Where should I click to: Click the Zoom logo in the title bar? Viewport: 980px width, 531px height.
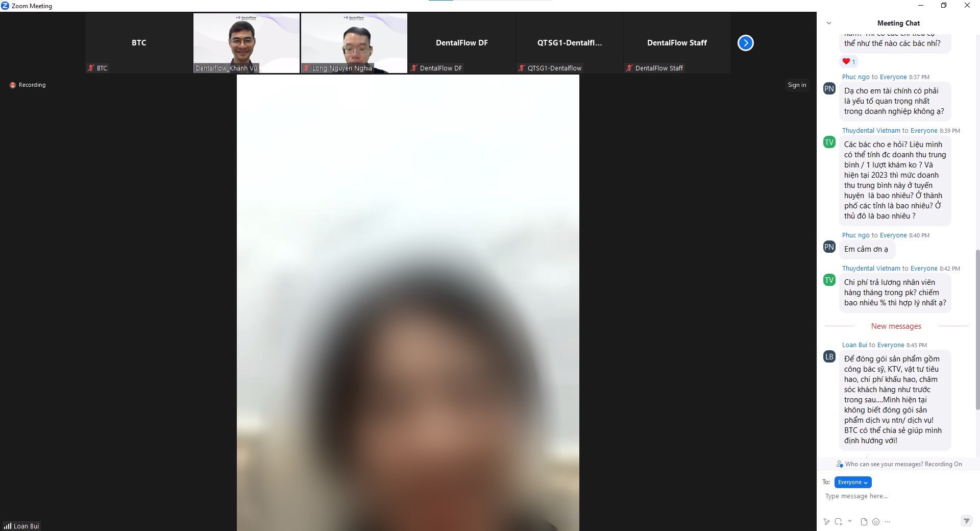pos(5,6)
